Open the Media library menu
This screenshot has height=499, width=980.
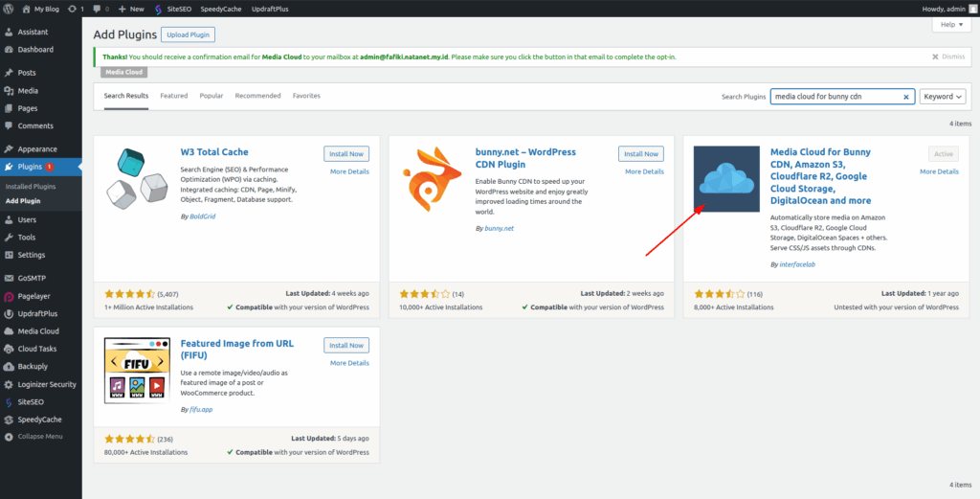pos(28,91)
